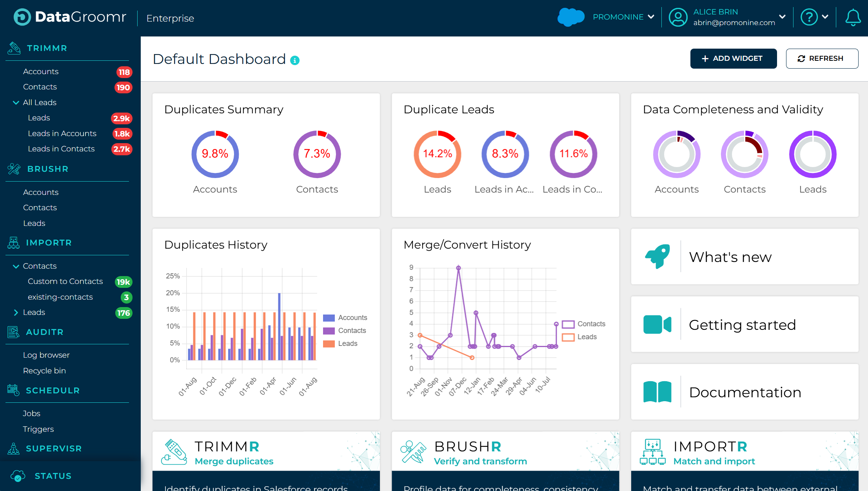The image size is (868, 491).
Task: Expand the Importr Leads section
Action: [x=16, y=313]
